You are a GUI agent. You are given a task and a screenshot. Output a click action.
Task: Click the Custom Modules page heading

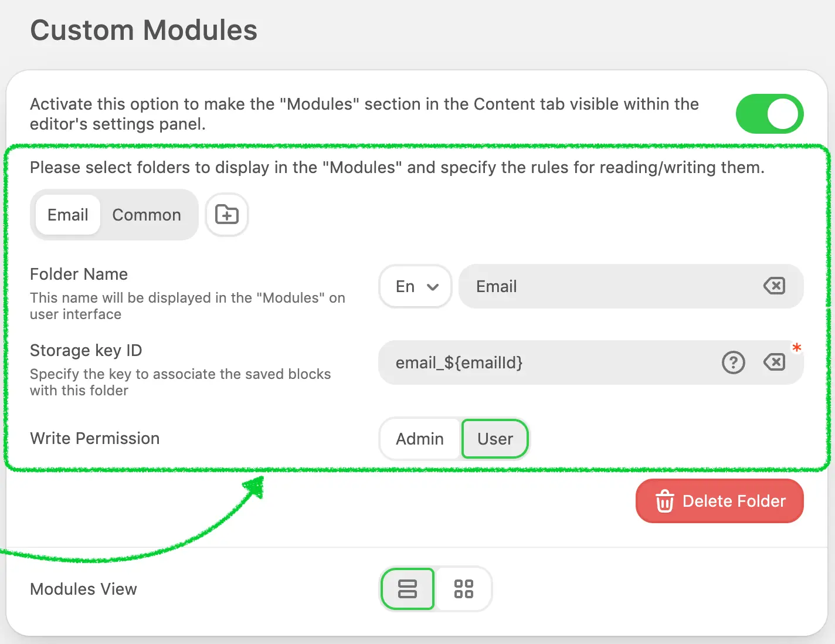[144, 30]
